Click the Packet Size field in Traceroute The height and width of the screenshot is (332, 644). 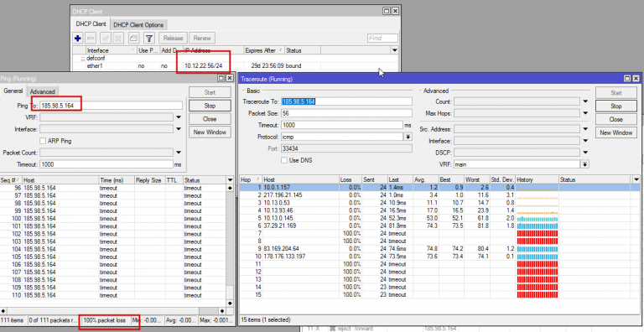346,113
